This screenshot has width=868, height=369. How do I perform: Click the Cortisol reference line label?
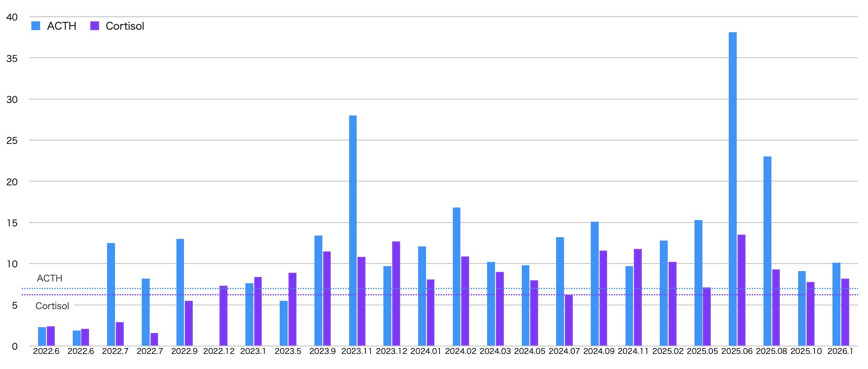click(52, 306)
